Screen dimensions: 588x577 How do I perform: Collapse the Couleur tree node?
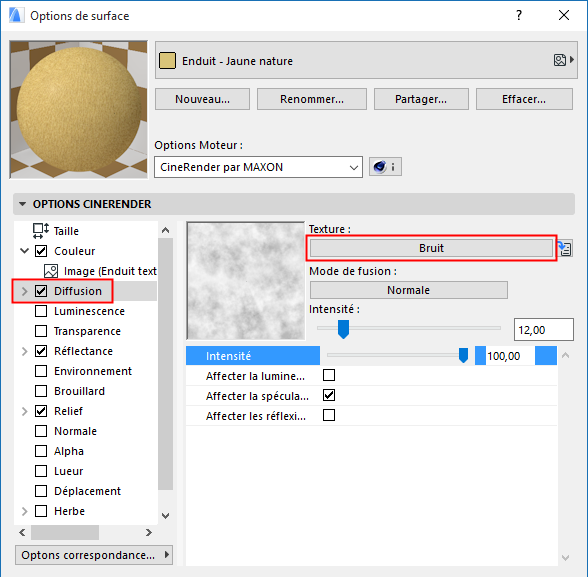[x=24, y=250]
